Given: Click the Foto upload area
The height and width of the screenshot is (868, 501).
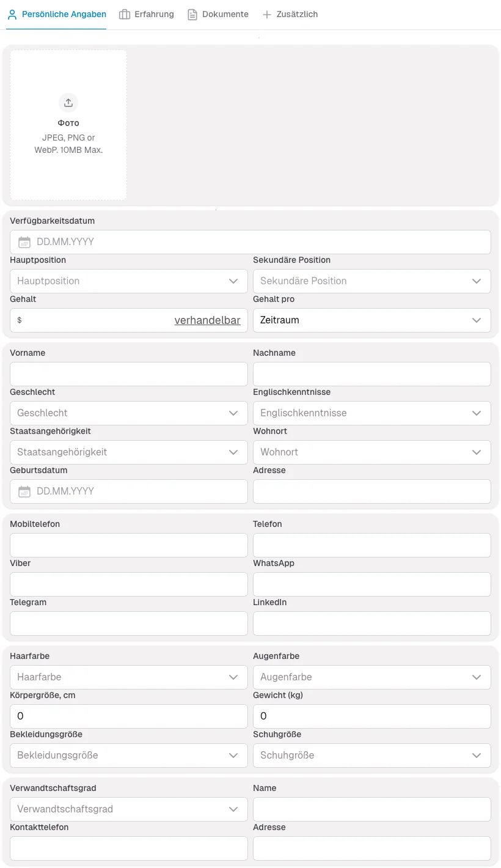Looking at the screenshot, I should (68, 125).
